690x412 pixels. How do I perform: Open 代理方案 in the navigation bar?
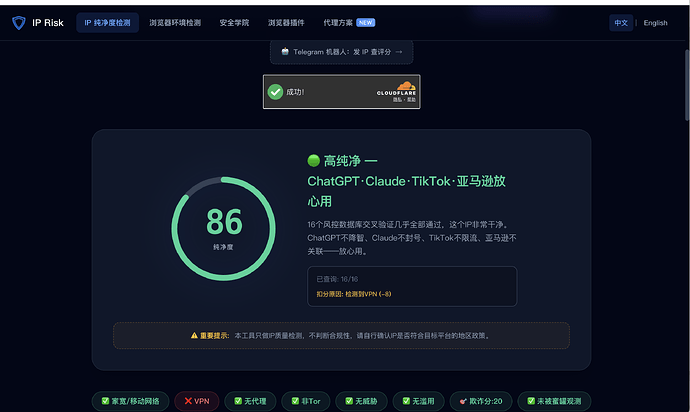338,23
